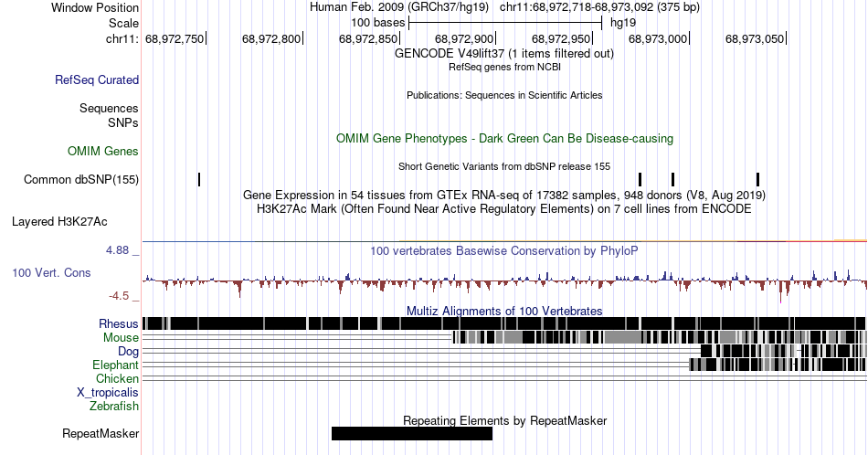This screenshot has height=455, width=868.
Task: Click the Scale label
Action: (123, 23)
